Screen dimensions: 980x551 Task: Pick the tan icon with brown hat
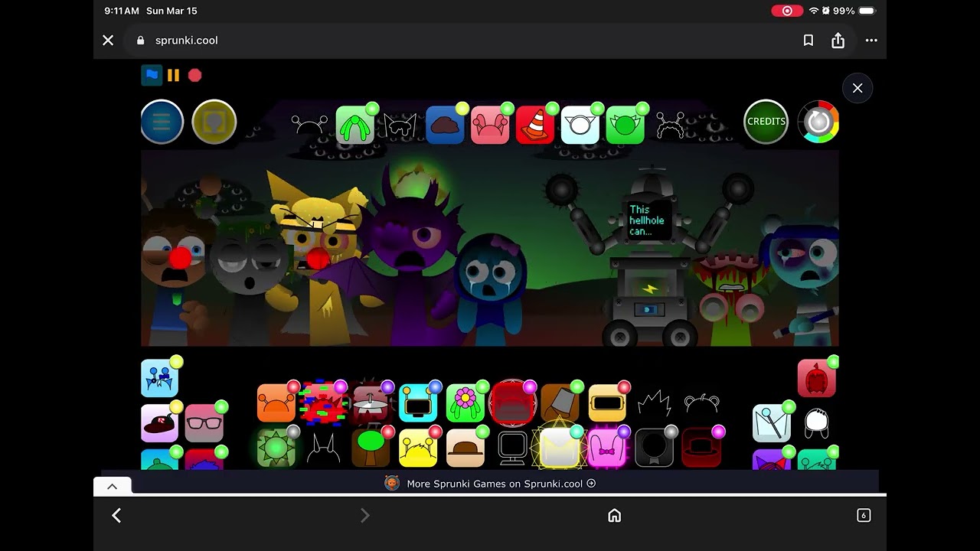pos(465,448)
